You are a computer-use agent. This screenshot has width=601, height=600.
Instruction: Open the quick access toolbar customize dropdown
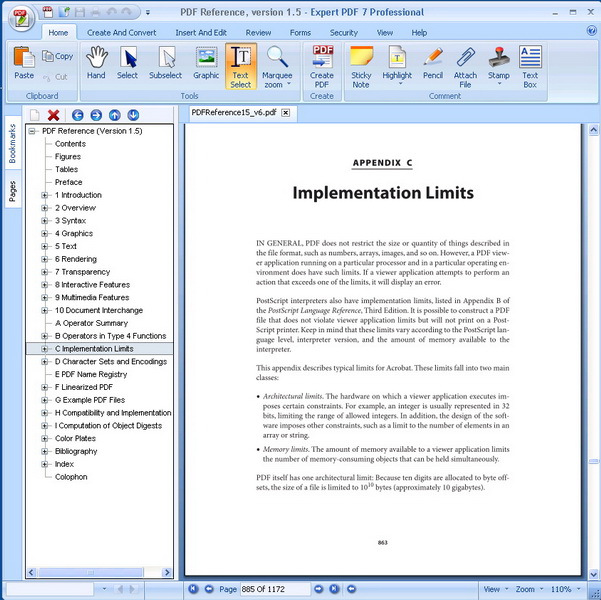point(148,13)
